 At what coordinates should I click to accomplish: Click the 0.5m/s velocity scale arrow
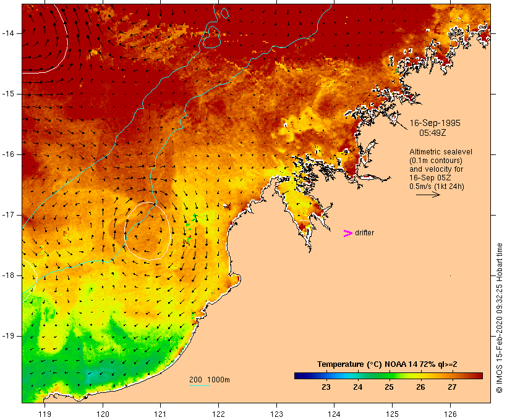coord(428,195)
